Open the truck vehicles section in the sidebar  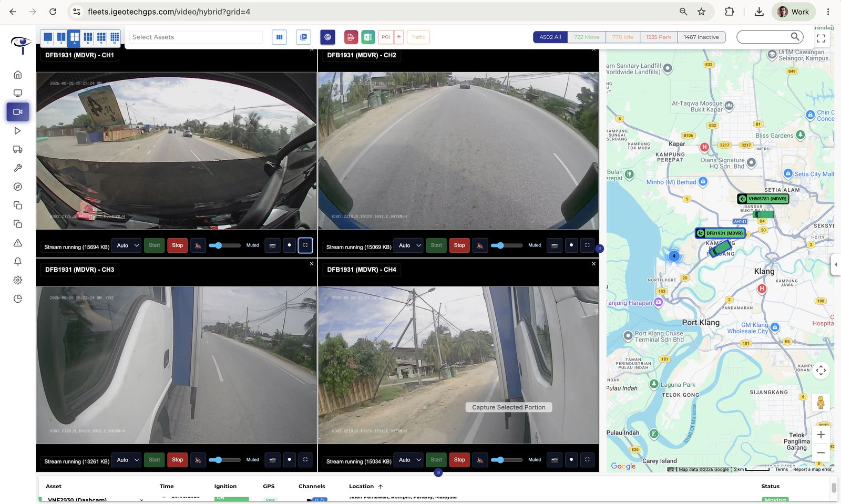[x=18, y=149]
